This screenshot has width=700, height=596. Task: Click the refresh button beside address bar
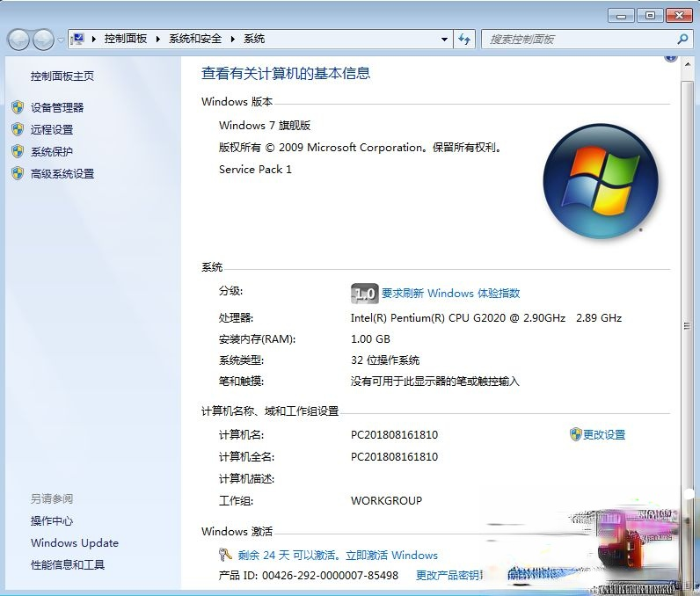click(464, 40)
